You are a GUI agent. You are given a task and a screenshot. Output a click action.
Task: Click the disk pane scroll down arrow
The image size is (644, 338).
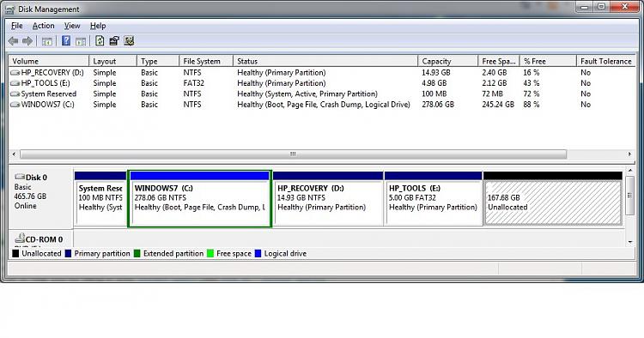[x=630, y=242]
